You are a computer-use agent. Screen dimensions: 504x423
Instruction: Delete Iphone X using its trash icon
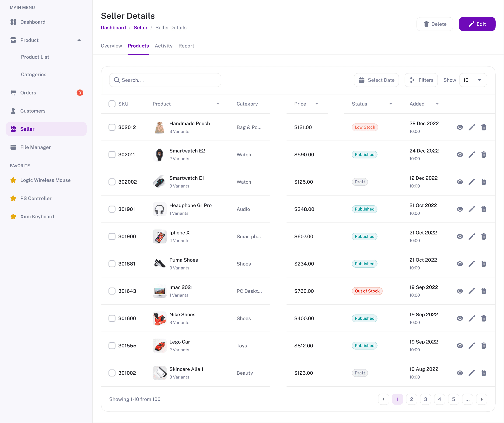(484, 236)
